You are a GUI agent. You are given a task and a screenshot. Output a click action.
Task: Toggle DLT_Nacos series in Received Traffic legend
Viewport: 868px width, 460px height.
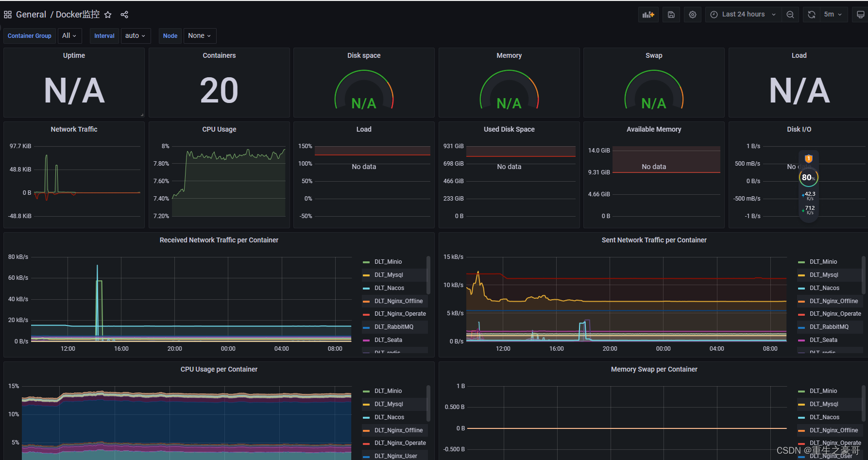click(x=389, y=288)
